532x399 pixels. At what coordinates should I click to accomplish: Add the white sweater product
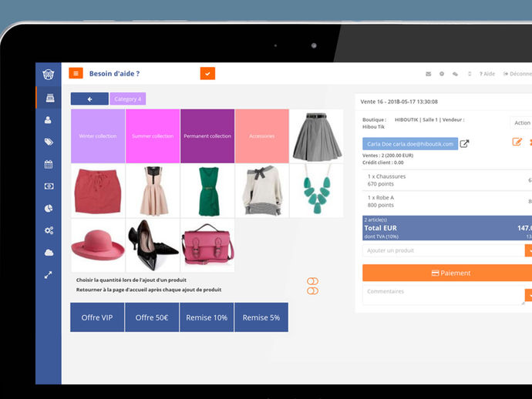coord(262,191)
